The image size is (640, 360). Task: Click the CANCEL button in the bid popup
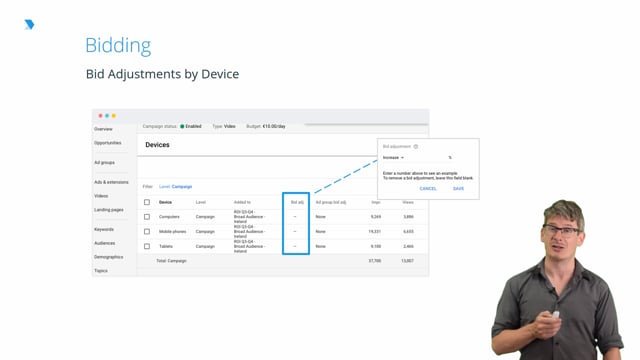click(428, 189)
